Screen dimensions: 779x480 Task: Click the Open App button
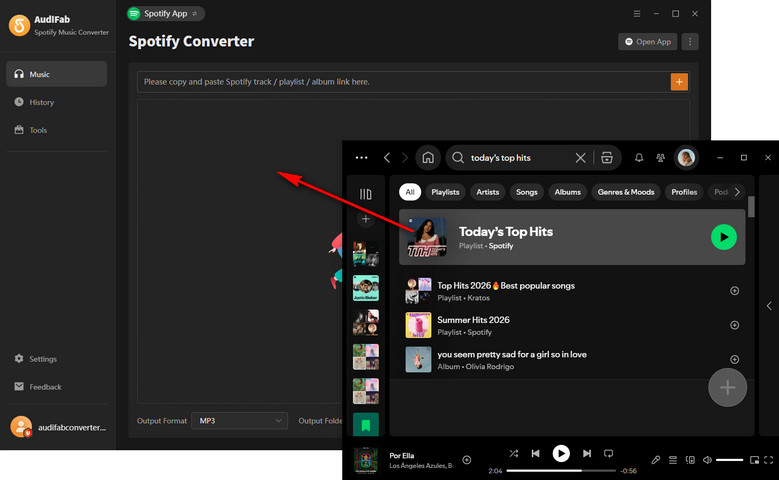click(647, 42)
